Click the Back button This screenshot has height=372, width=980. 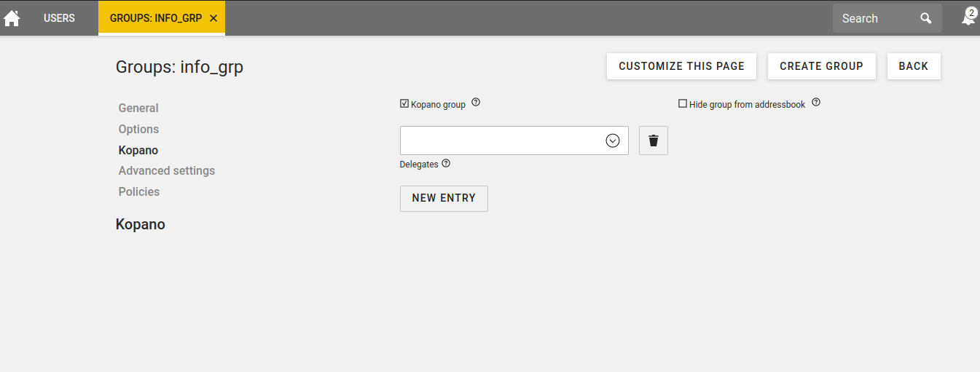click(914, 66)
